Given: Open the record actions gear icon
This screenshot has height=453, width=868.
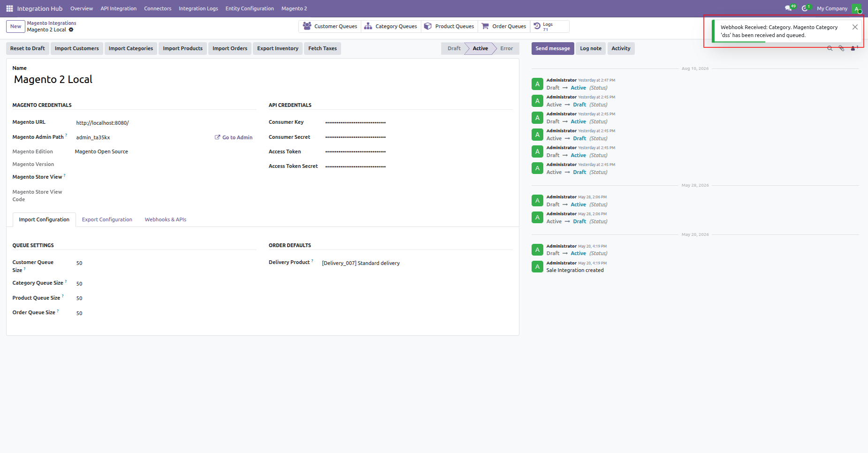Looking at the screenshot, I should tap(71, 30).
